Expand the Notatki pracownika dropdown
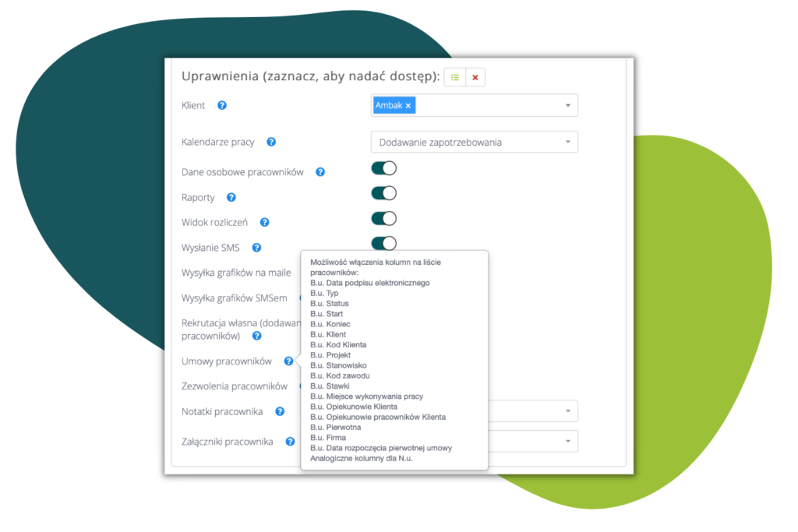Viewport: 798px width, 532px height. click(567, 411)
